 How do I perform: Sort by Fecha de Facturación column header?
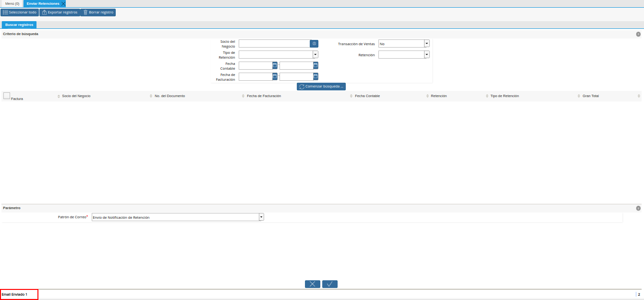(x=264, y=96)
